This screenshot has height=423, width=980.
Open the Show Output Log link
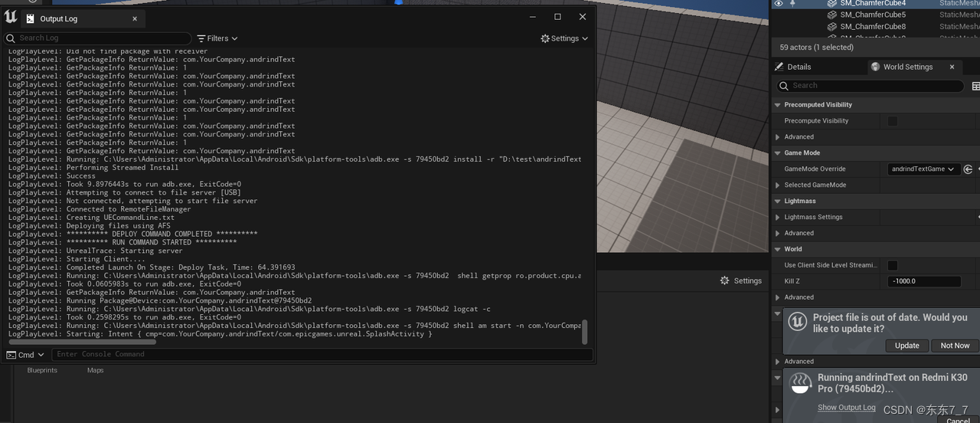coord(846,408)
